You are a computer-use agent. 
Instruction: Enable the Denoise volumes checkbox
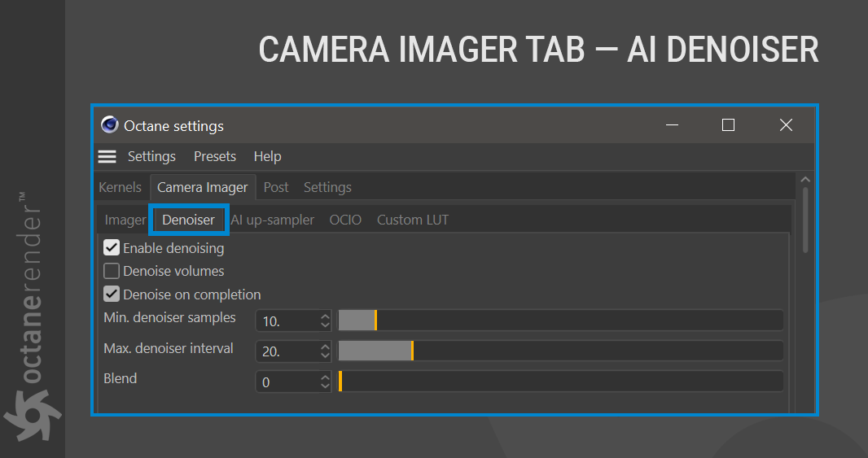click(x=112, y=271)
